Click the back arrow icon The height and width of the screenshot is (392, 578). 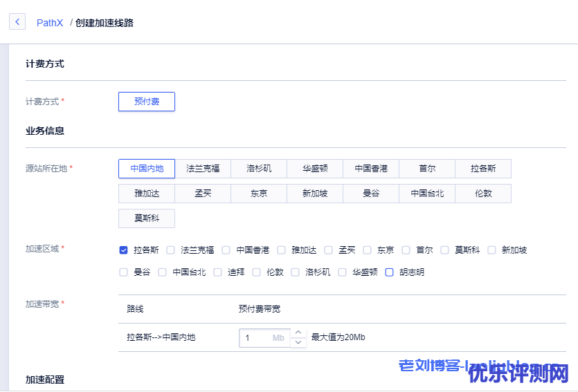point(17,22)
